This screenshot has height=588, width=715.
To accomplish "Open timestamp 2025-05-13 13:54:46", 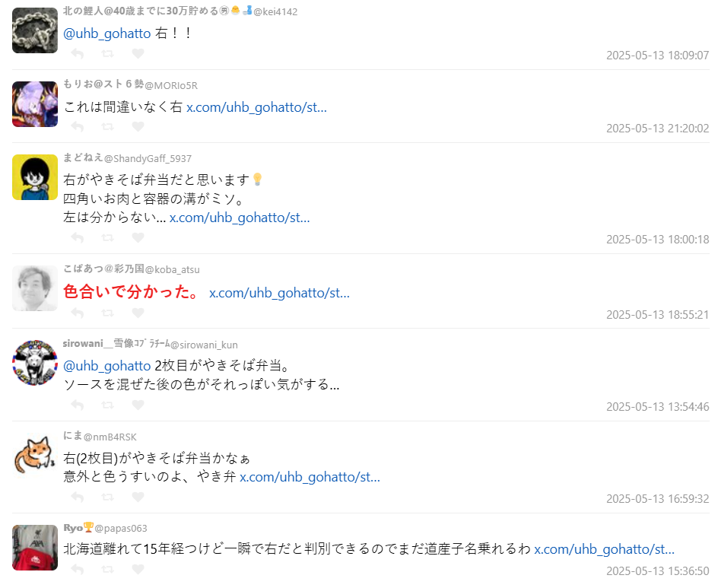I will (657, 407).
